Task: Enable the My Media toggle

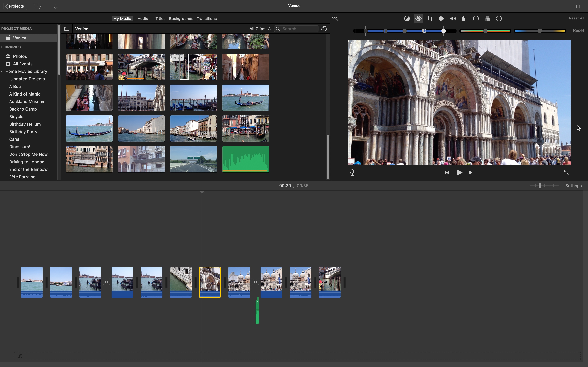Action: (x=122, y=18)
